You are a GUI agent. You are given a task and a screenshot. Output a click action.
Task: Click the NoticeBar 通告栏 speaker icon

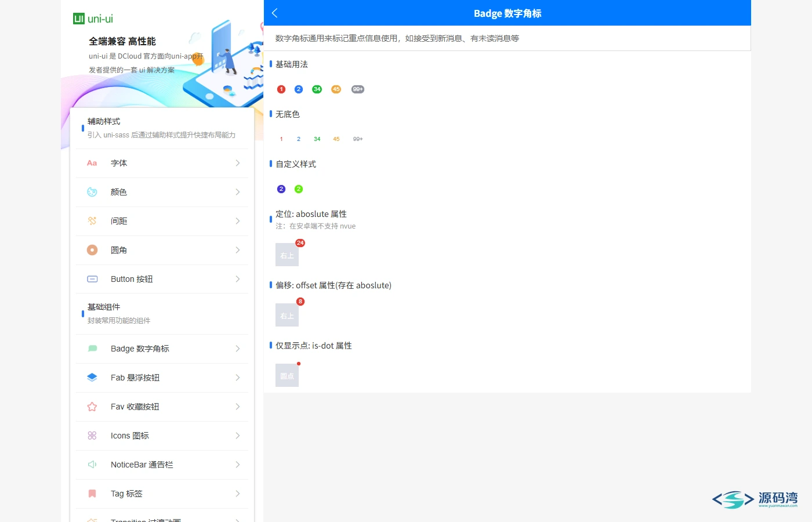click(x=92, y=465)
